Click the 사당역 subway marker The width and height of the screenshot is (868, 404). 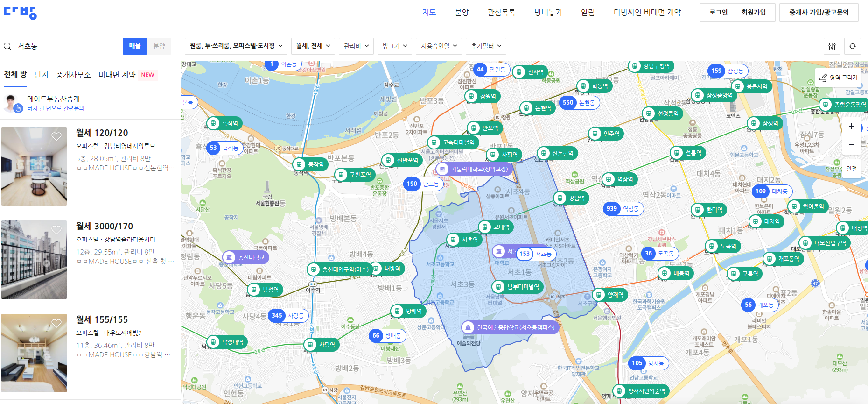(322, 345)
